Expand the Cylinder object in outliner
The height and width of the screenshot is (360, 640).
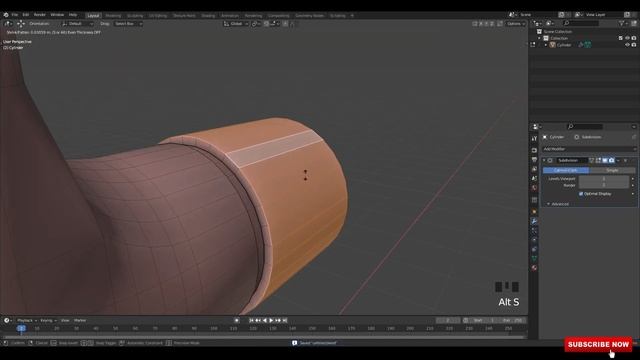point(546,45)
